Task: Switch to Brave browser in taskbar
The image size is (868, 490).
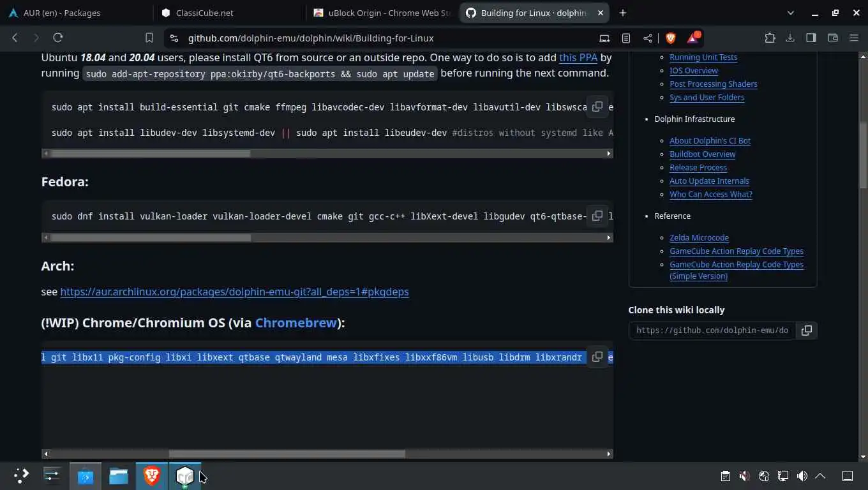Action: pyautogui.click(x=152, y=475)
